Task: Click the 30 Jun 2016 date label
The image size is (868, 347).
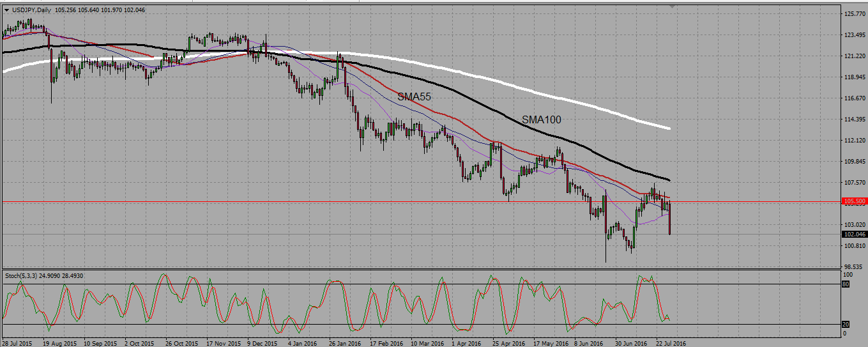Action: point(630,343)
